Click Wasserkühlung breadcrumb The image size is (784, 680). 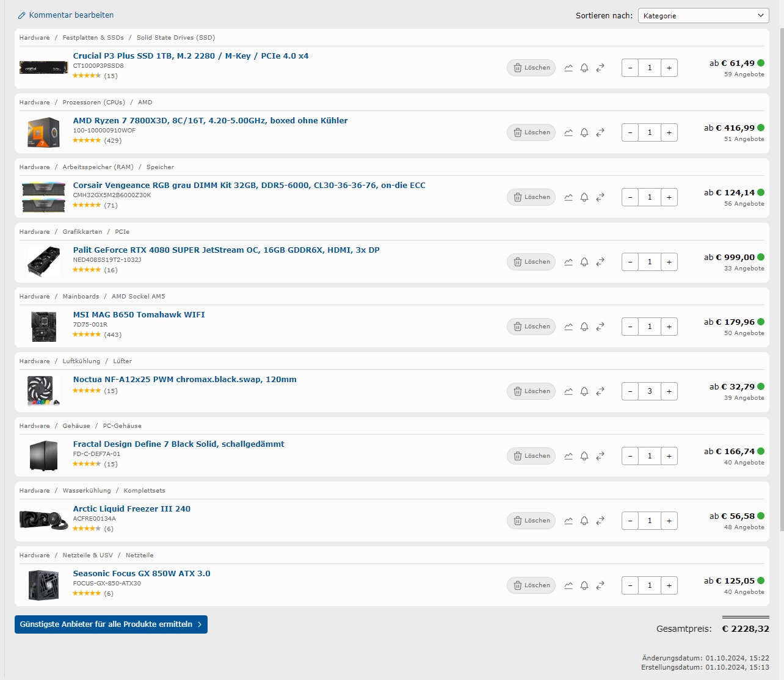pyautogui.click(x=87, y=491)
